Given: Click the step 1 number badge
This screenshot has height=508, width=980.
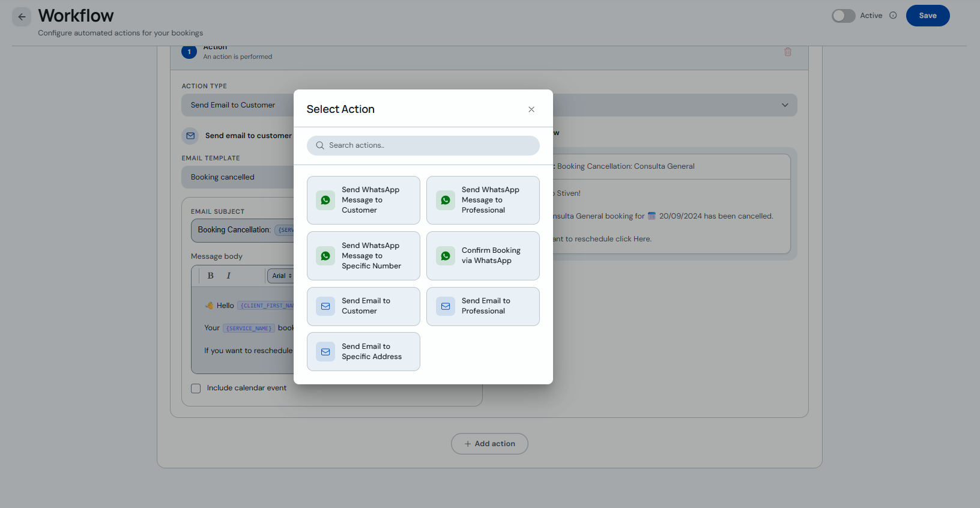Looking at the screenshot, I should (x=189, y=52).
